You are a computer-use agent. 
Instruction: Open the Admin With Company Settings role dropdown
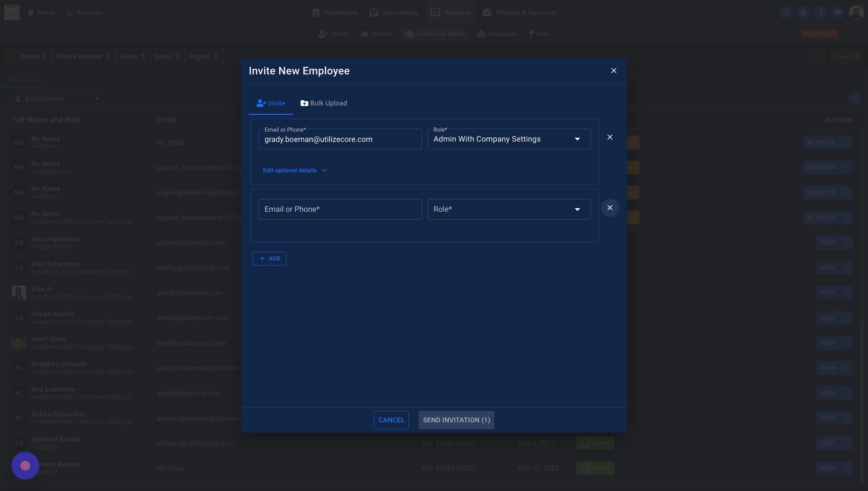(x=509, y=139)
